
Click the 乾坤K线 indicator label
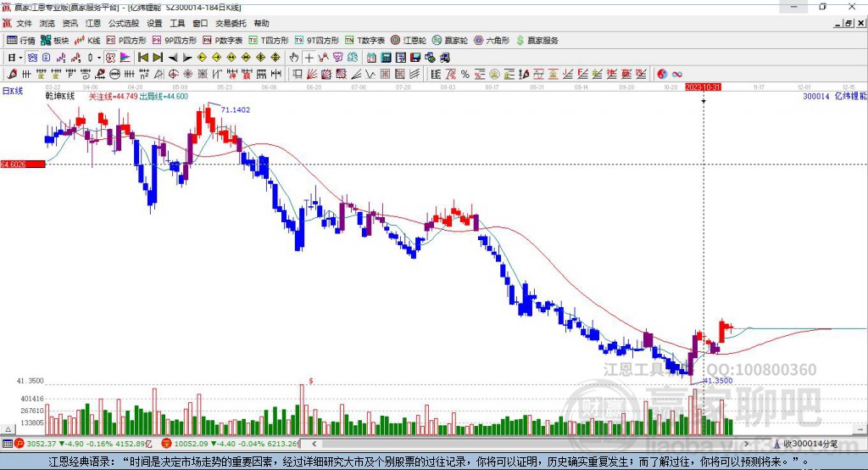click(x=60, y=97)
